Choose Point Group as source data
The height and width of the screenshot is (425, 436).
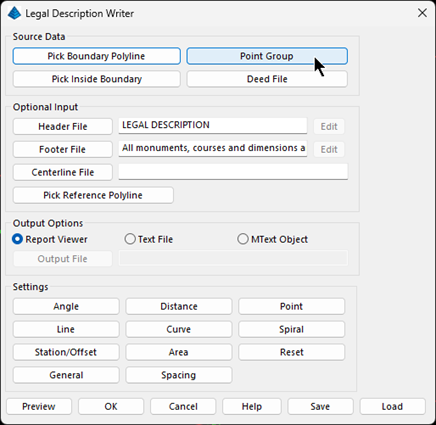pos(267,56)
